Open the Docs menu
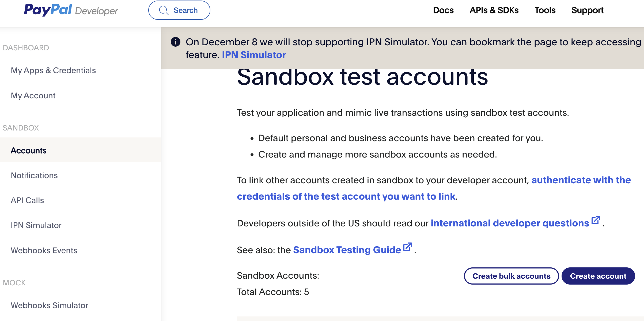644x321 pixels. (443, 10)
